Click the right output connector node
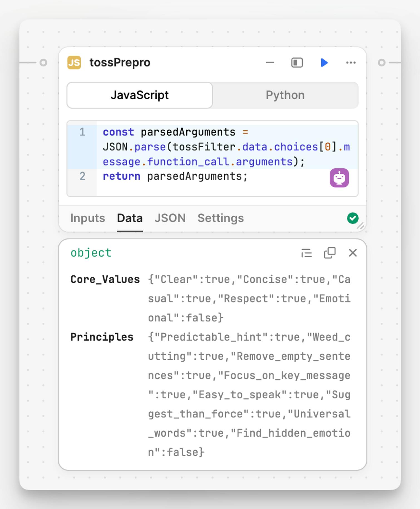This screenshot has width=420, height=509. coord(382,63)
